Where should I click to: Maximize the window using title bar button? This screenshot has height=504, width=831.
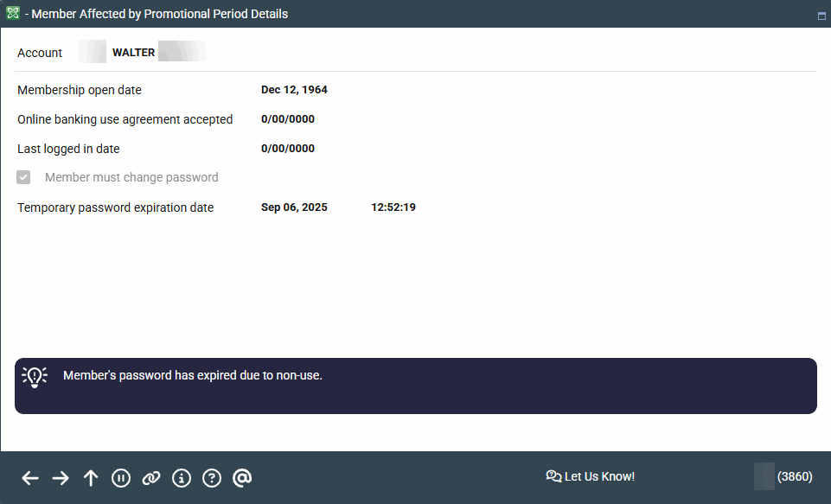(x=821, y=15)
